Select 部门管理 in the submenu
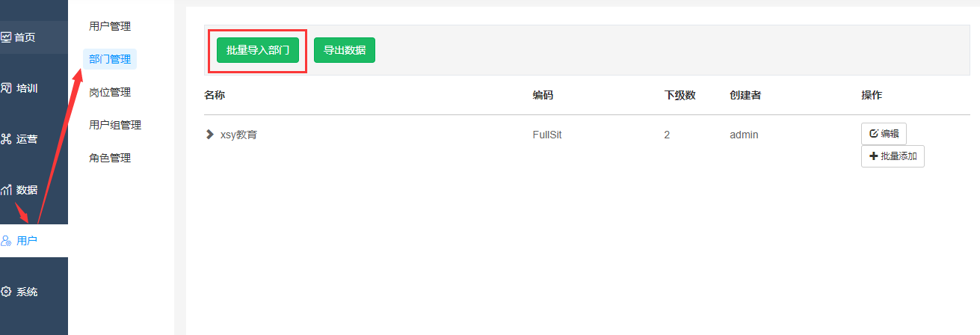The width and height of the screenshot is (980, 335). pyautogui.click(x=110, y=59)
